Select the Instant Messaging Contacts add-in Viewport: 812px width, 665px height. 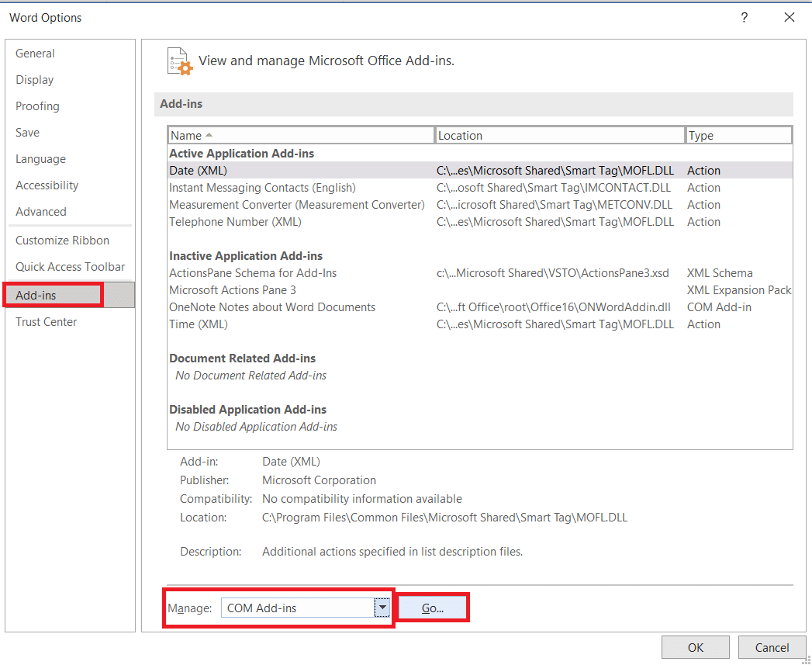click(x=262, y=188)
